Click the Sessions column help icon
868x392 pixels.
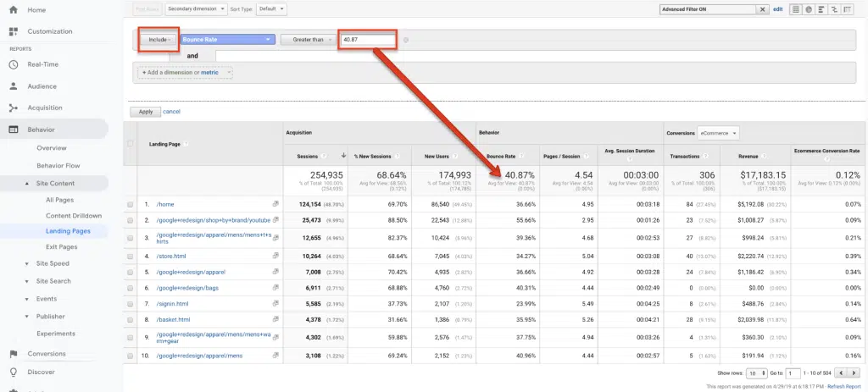coord(323,157)
